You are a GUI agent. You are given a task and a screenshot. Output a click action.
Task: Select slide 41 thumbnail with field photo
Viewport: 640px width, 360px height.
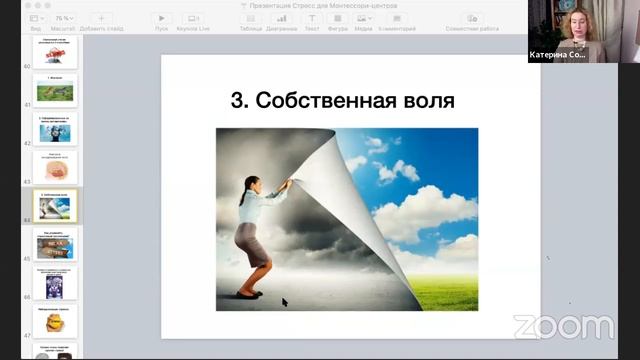pyautogui.click(x=55, y=91)
